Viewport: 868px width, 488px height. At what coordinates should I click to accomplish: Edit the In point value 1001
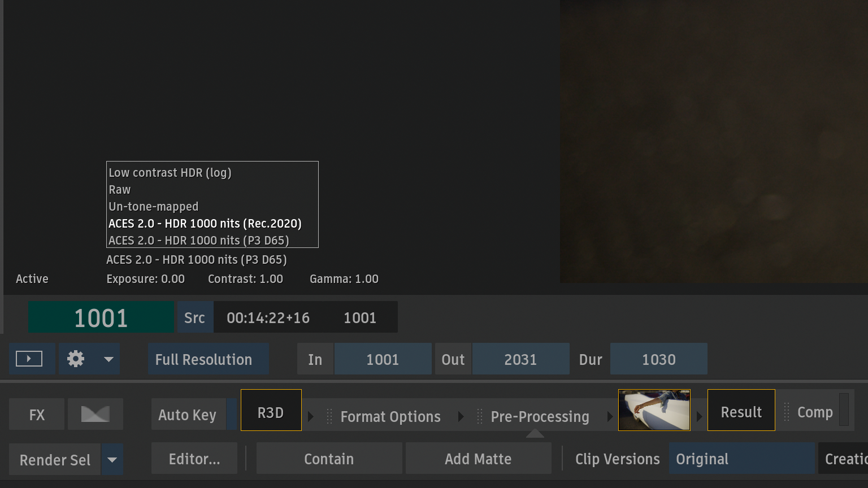coord(383,359)
